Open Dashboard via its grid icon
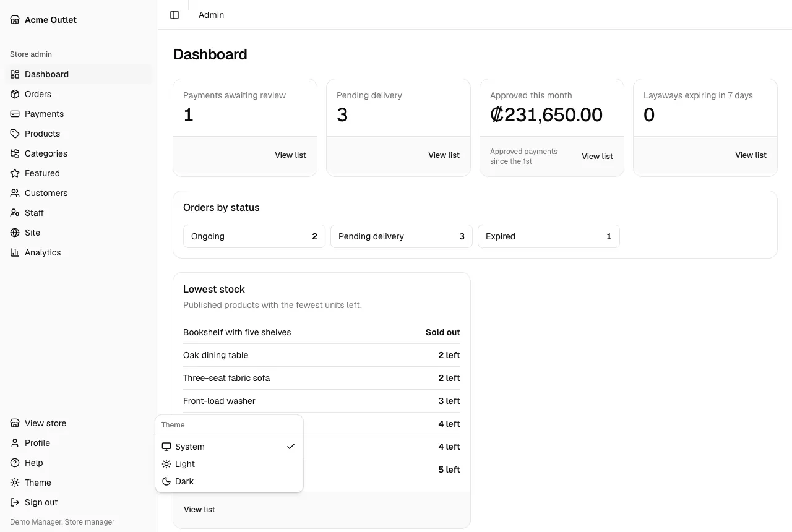792x532 pixels. coord(15,74)
